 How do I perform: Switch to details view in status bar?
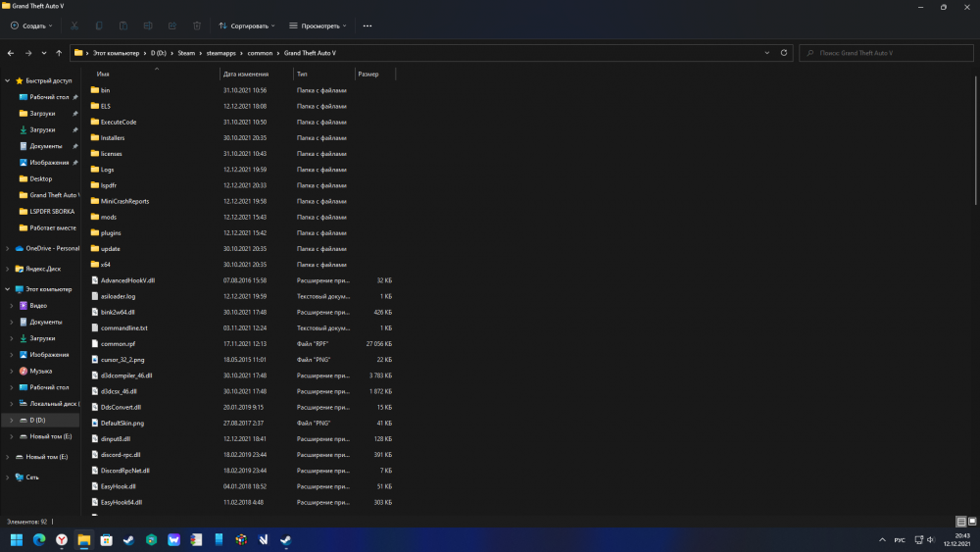(961, 522)
